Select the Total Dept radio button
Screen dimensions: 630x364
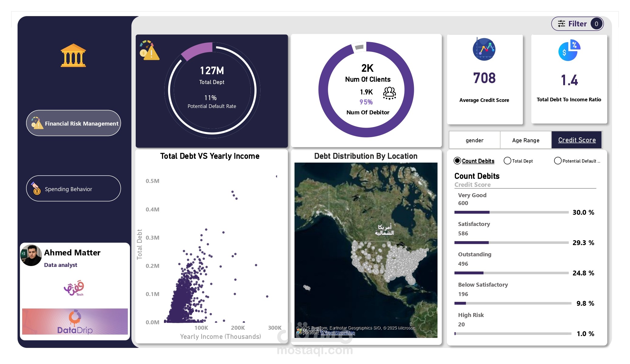[x=507, y=161]
